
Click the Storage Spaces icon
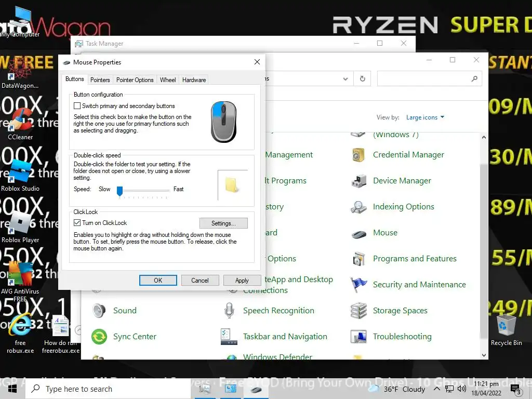(x=358, y=311)
